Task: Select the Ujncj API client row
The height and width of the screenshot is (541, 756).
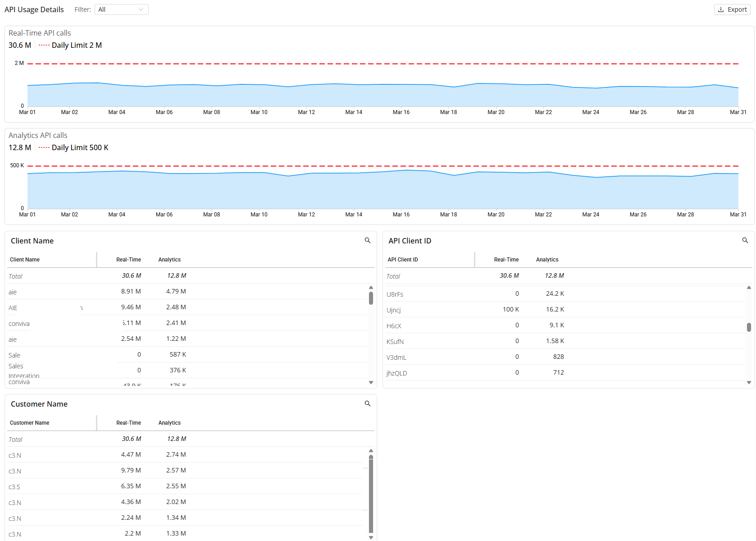Action: click(566, 310)
